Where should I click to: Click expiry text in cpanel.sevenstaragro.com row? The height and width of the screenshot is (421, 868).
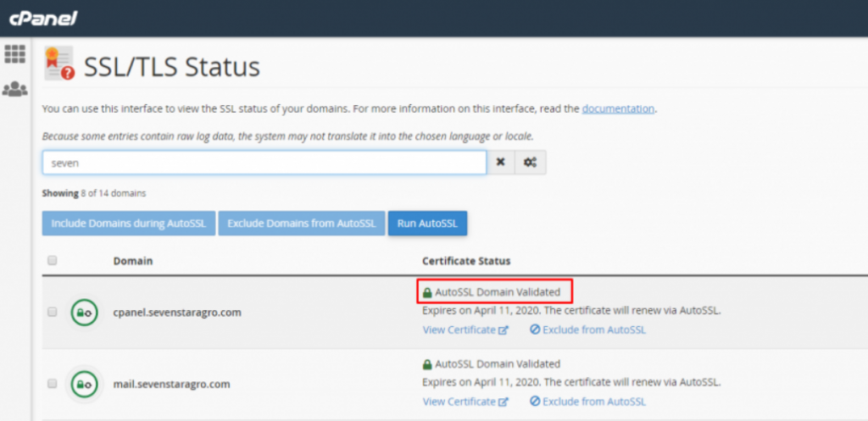coord(572,310)
